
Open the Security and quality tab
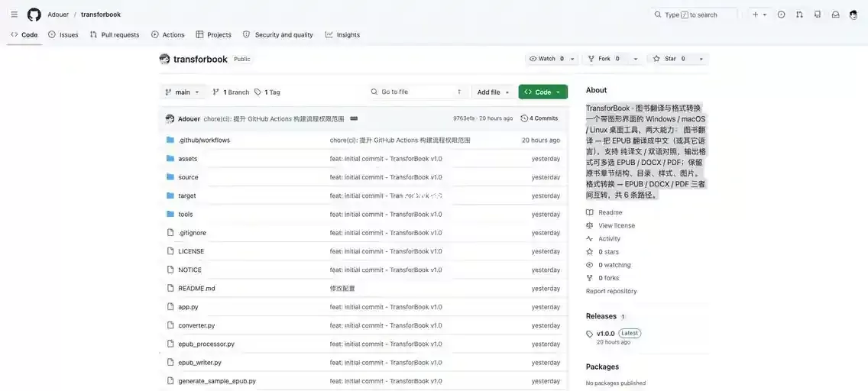[278, 35]
